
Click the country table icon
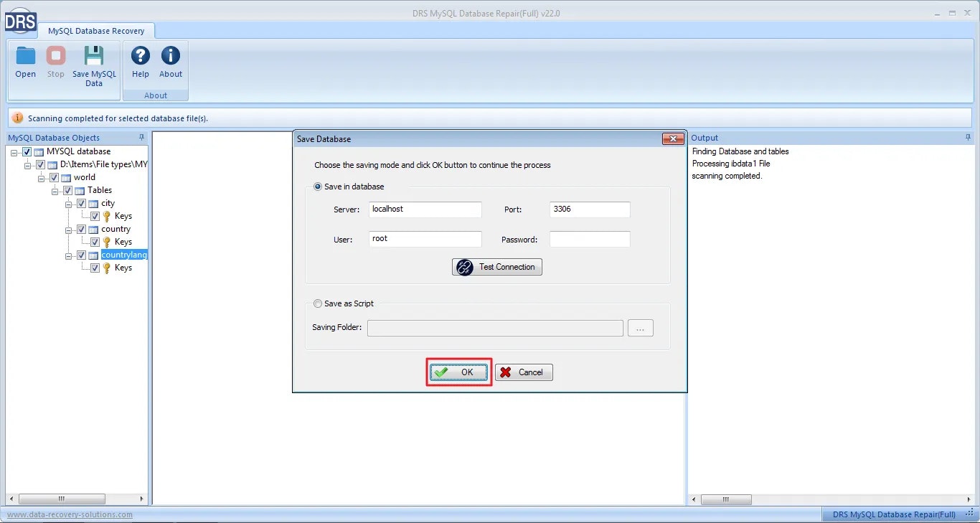tap(93, 229)
